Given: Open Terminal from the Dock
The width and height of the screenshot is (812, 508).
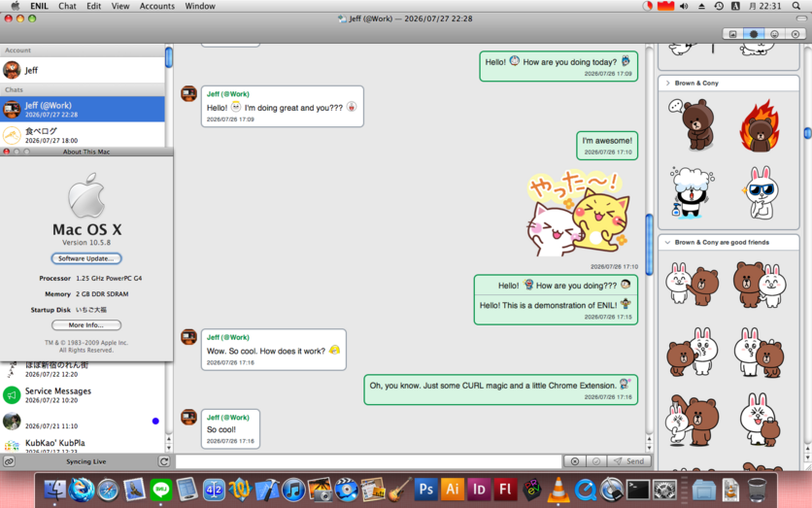Looking at the screenshot, I should (638, 490).
